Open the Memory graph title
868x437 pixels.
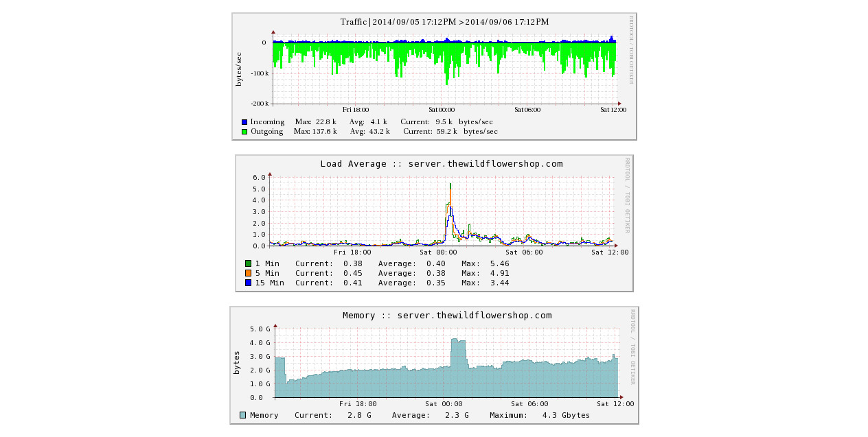[447, 316]
